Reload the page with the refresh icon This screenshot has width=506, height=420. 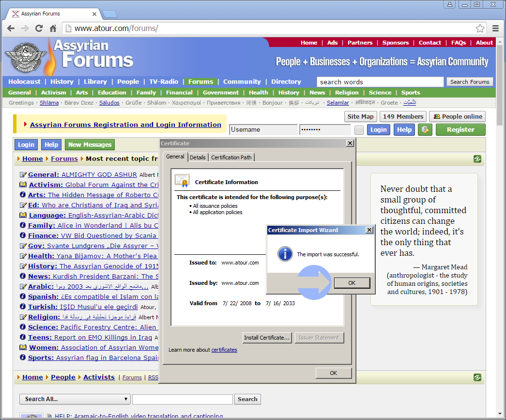(x=39, y=29)
